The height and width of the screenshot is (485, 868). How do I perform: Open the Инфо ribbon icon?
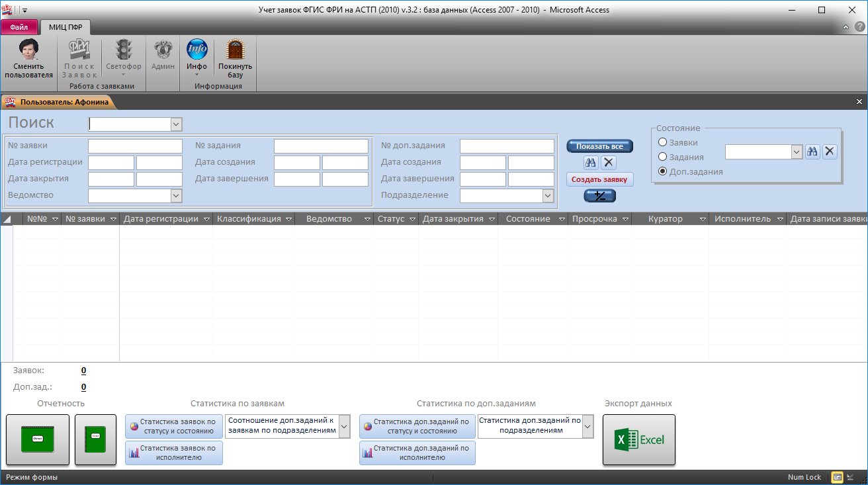click(196, 50)
